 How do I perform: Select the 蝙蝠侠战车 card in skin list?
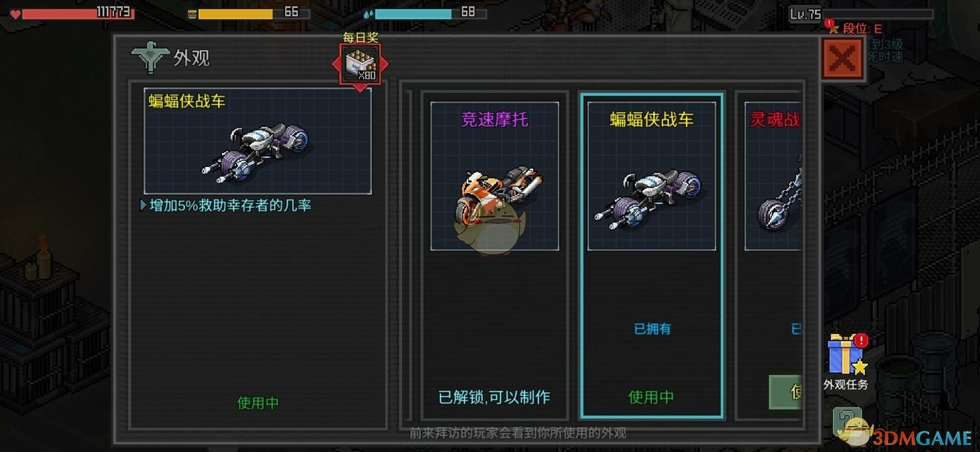tap(652, 255)
